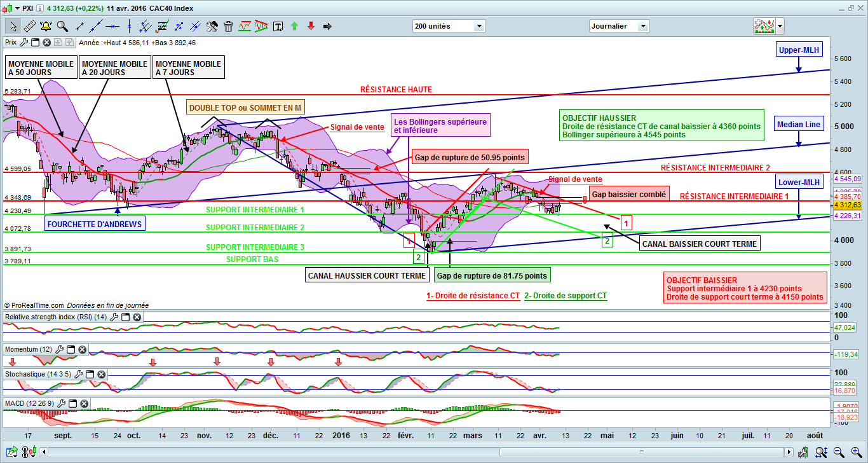Viewport: 868px width, 463px height.
Task: Move the Prix panel down arrow
Action: coord(57,43)
